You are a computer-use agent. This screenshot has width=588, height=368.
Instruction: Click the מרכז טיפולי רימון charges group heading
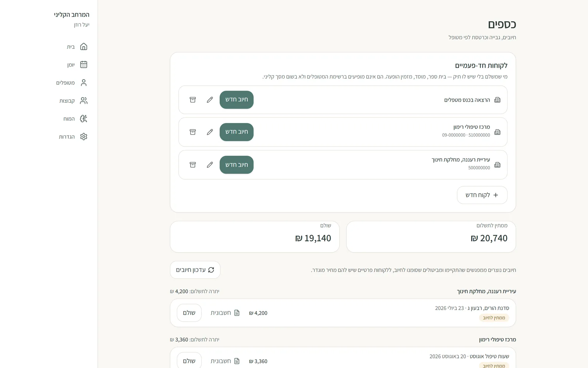[x=498, y=340]
